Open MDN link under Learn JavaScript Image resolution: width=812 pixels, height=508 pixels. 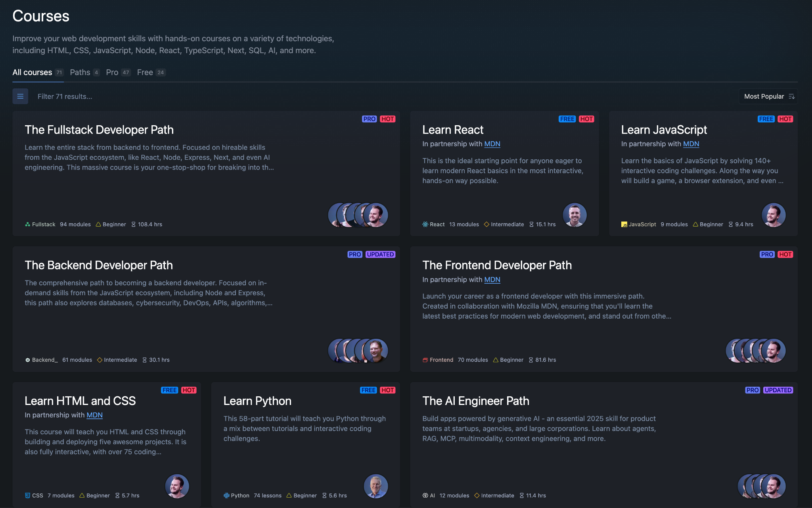[x=691, y=144]
